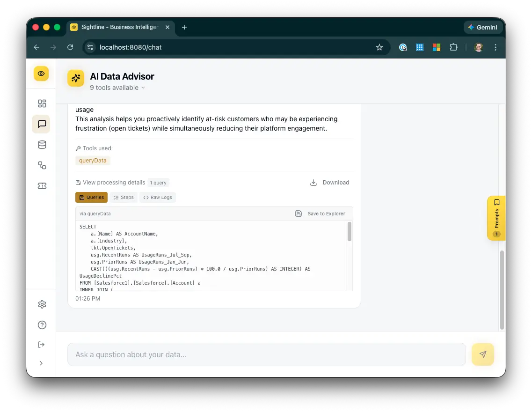Expand the sidebar with bottom chevron

41,363
